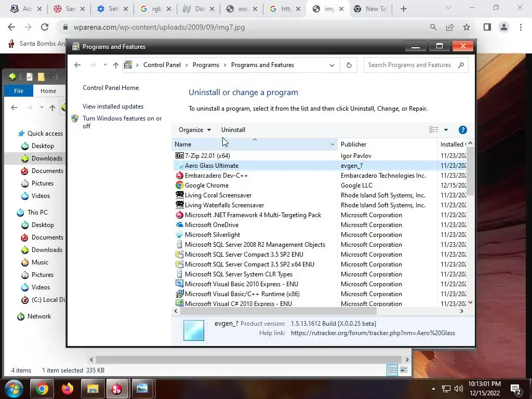Open Chrome profile avatar menu
Image resolution: width=532 pixels, height=399 pixels.
click(504, 27)
